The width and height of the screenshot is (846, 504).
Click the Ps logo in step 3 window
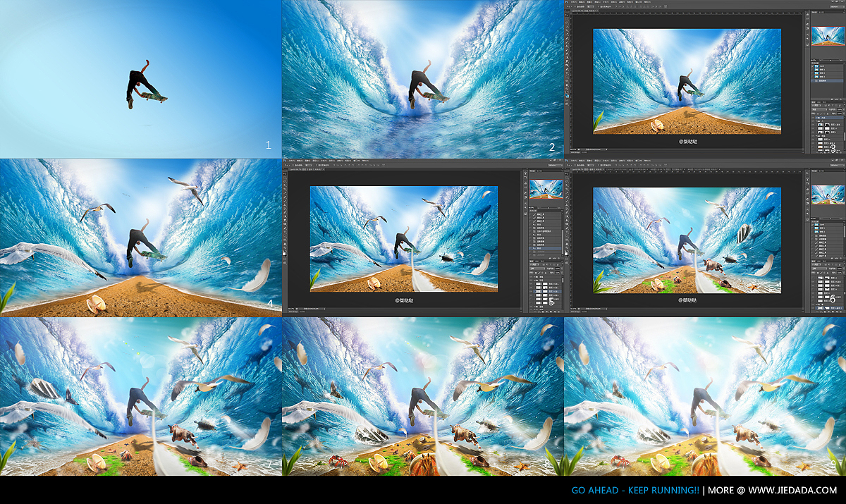coord(566,2)
